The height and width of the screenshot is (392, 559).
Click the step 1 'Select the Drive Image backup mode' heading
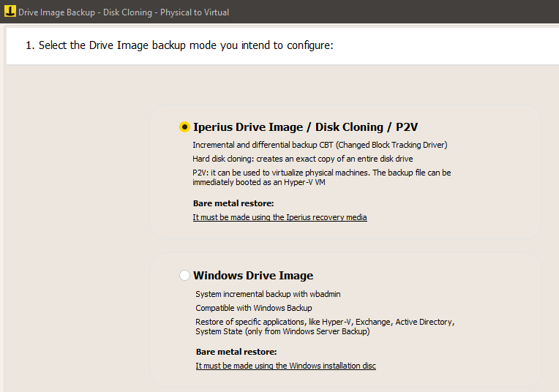pyautogui.click(x=179, y=45)
